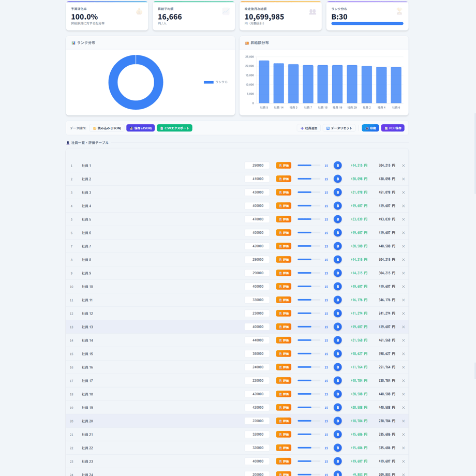Click the B rank badge for 社員 9
This screenshot has height=476, width=476.
coord(337,273)
